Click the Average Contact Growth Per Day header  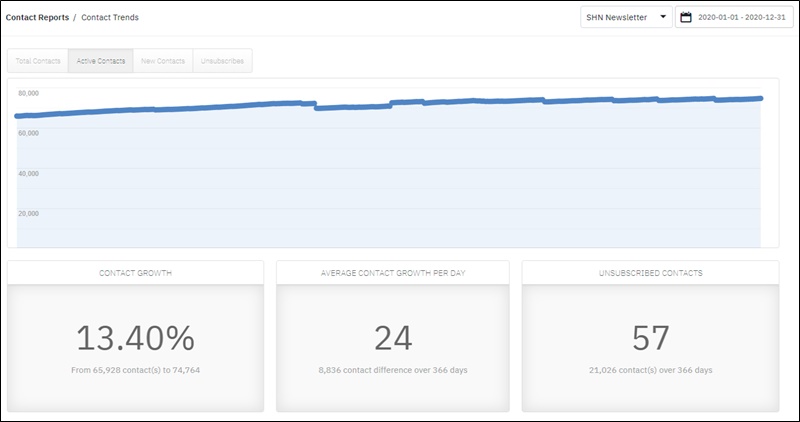(x=393, y=272)
